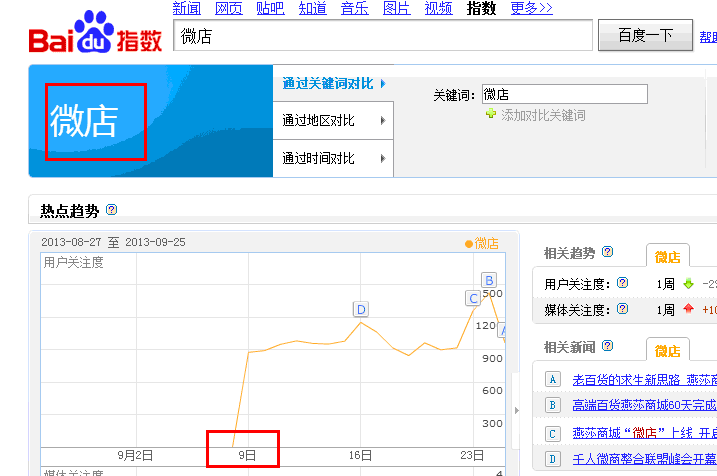This screenshot has height=476, width=717.
Task: Open help icon beside 媒体关注度 row
Action: point(622,309)
